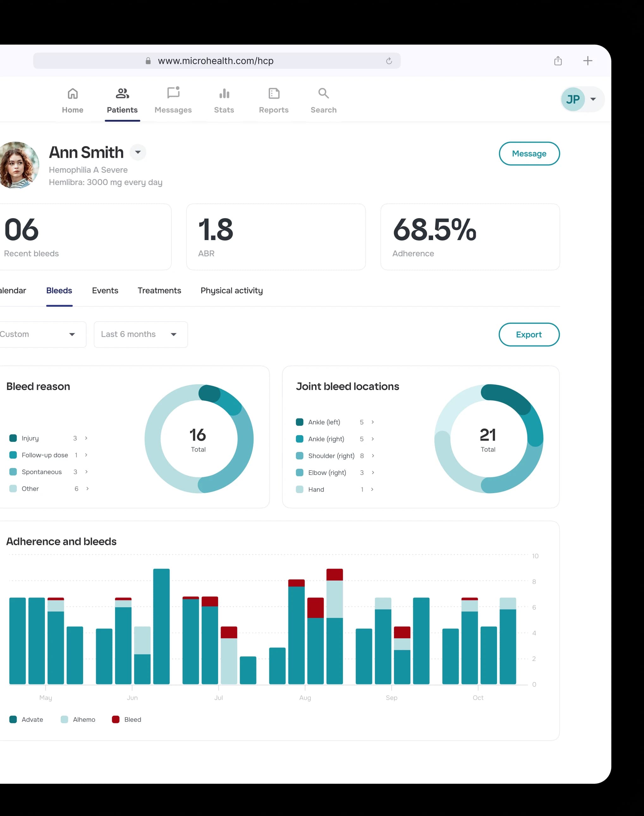This screenshot has width=644, height=816.
Task: Click the Injury color swatch in Bleed reason
Action: [x=14, y=438]
